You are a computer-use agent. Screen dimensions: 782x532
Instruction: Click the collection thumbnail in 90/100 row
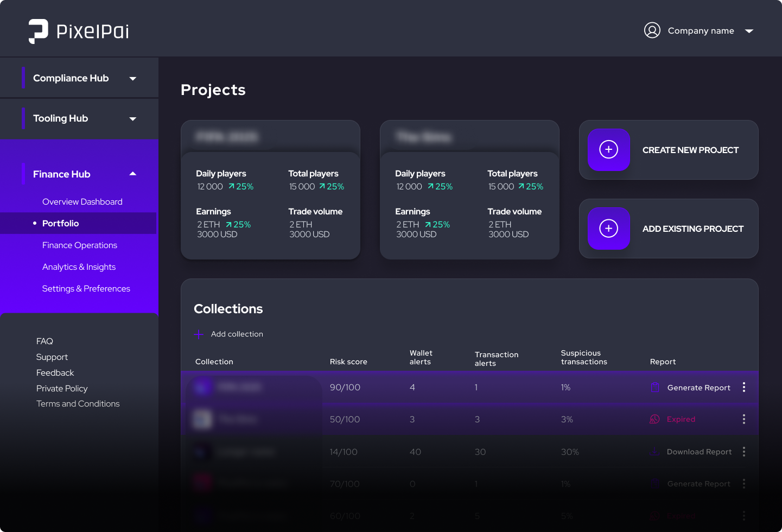coord(202,387)
